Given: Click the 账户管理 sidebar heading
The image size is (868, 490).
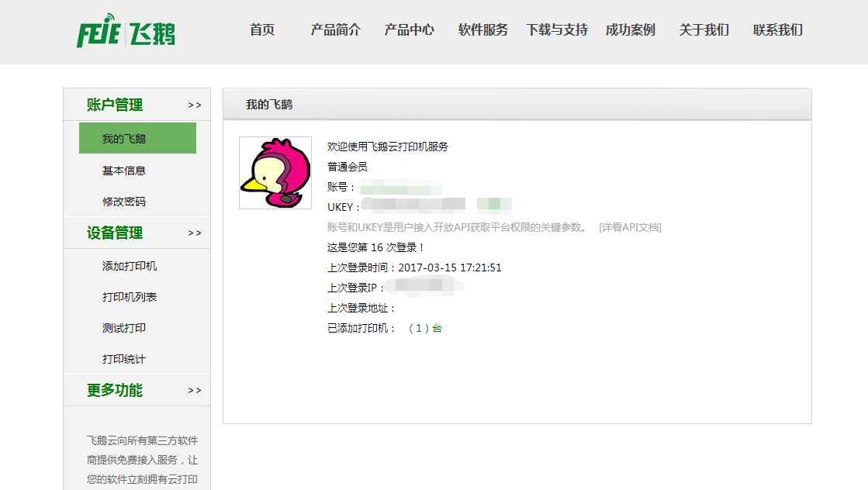Looking at the screenshot, I should pyautogui.click(x=115, y=105).
